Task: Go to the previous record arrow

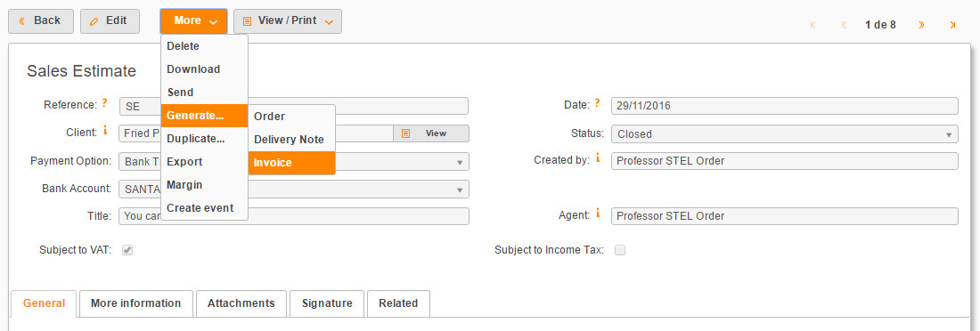Action: pos(844,25)
